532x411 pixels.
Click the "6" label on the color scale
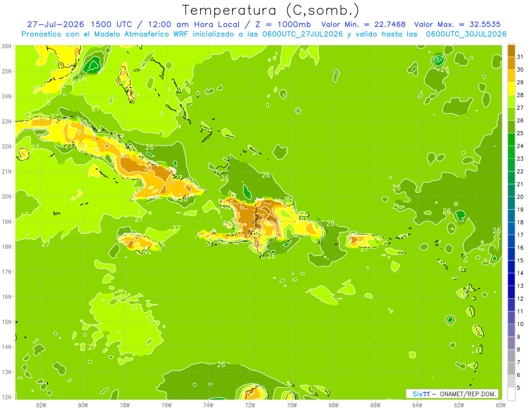pyautogui.click(x=519, y=375)
